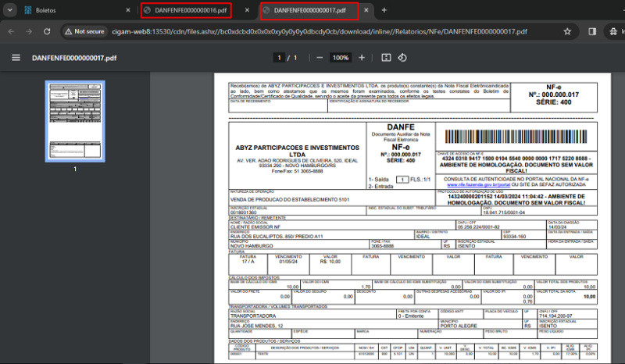Click the 1 in Saida/Entrada box
This screenshot has height=364, width=625.
pyautogui.click(x=402, y=180)
